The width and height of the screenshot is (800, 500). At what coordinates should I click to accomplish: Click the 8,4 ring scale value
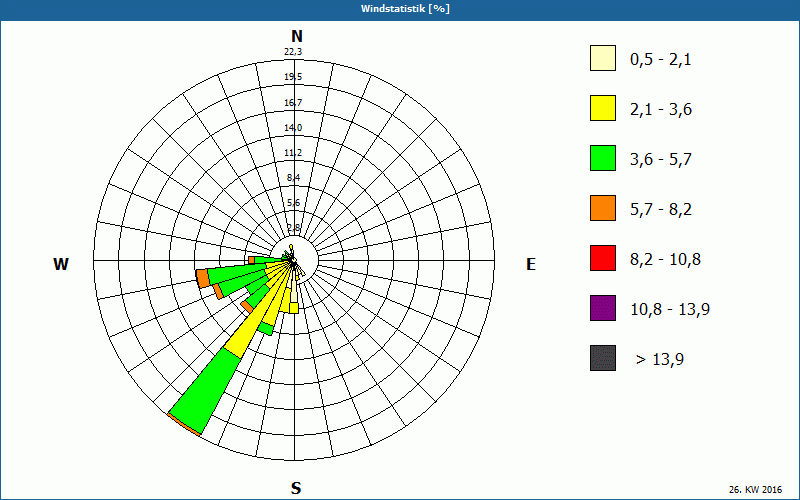click(293, 178)
